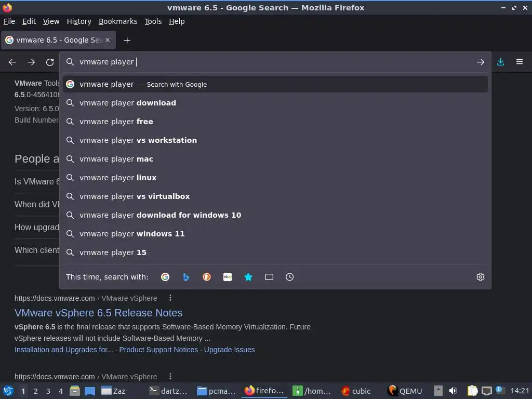Pick 'vmware player mac' suggestion
This screenshot has height=399, width=532.
[x=275, y=159]
